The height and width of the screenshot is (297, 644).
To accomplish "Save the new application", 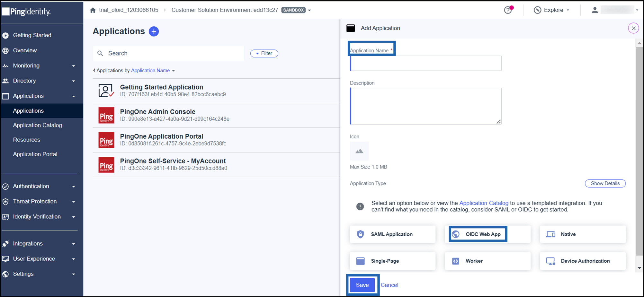I will pos(362,285).
